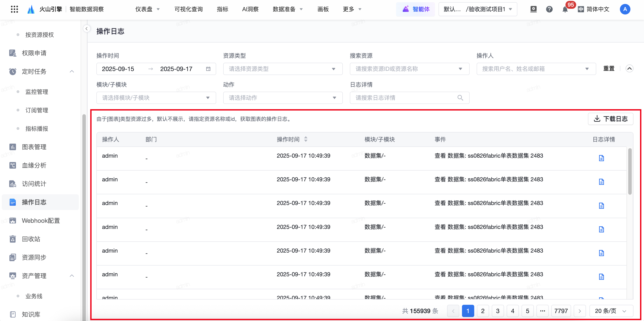644x321 pixels.
Task: Collapse the filter panel with up-arrow button
Action: (x=629, y=69)
